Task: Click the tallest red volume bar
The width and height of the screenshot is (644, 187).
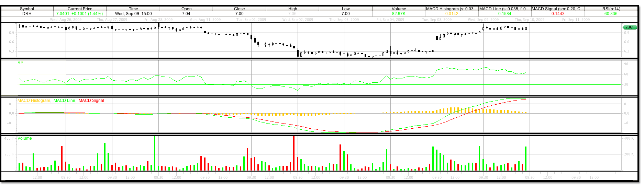Action: click(294, 153)
